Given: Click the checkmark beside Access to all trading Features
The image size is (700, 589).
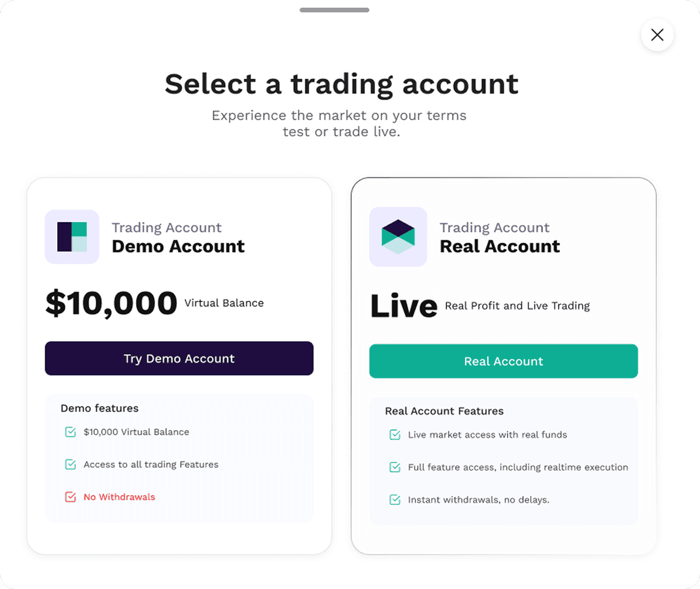Looking at the screenshot, I should pyautogui.click(x=71, y=464).
